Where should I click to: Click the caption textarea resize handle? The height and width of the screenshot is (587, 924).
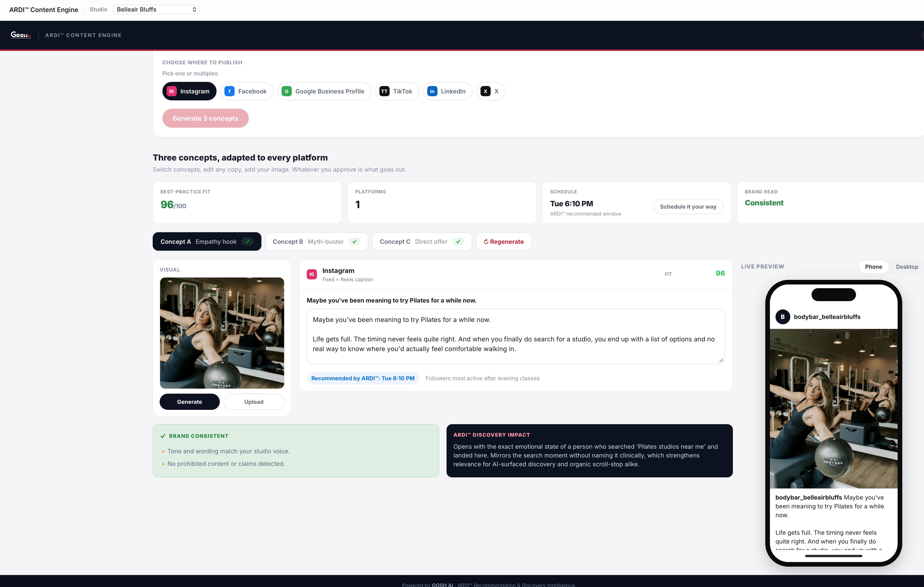(x=721, y=360)
